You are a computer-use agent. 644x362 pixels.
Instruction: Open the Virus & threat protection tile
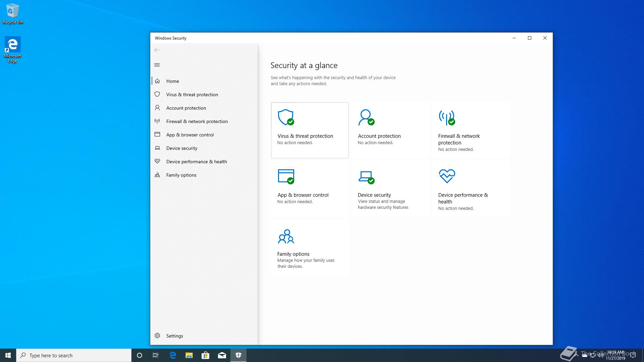pyautogui.click(x=310, y=130)
